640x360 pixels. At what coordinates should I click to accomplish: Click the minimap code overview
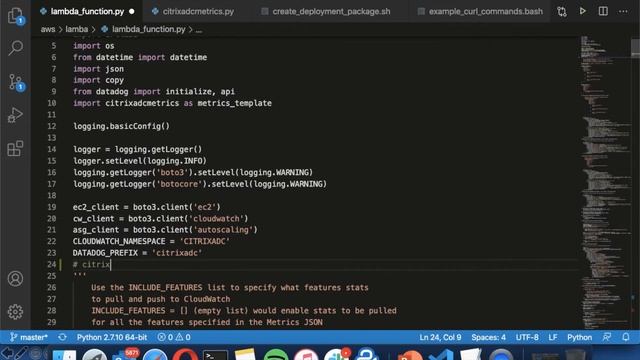point(605,182)
